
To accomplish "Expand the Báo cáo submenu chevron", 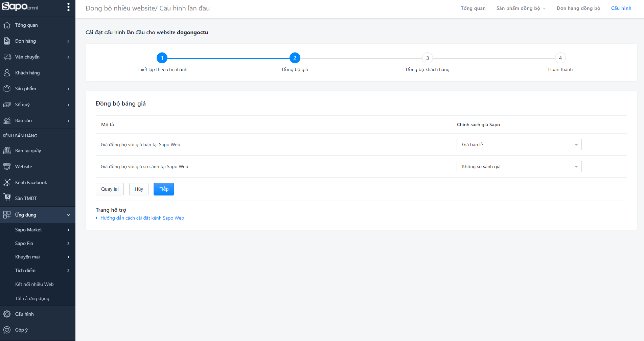I will [x=68, y=121].
